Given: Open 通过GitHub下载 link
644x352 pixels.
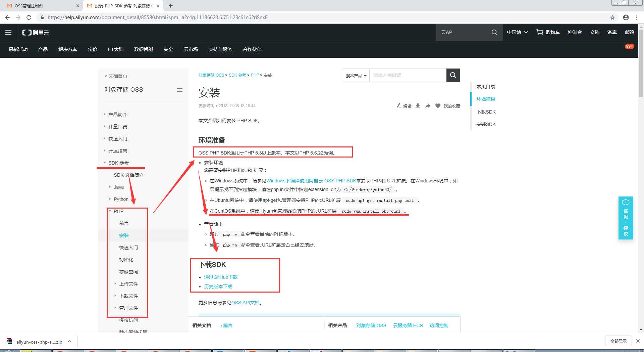Looking at the screenshot, I should click(x=221, y=277).
